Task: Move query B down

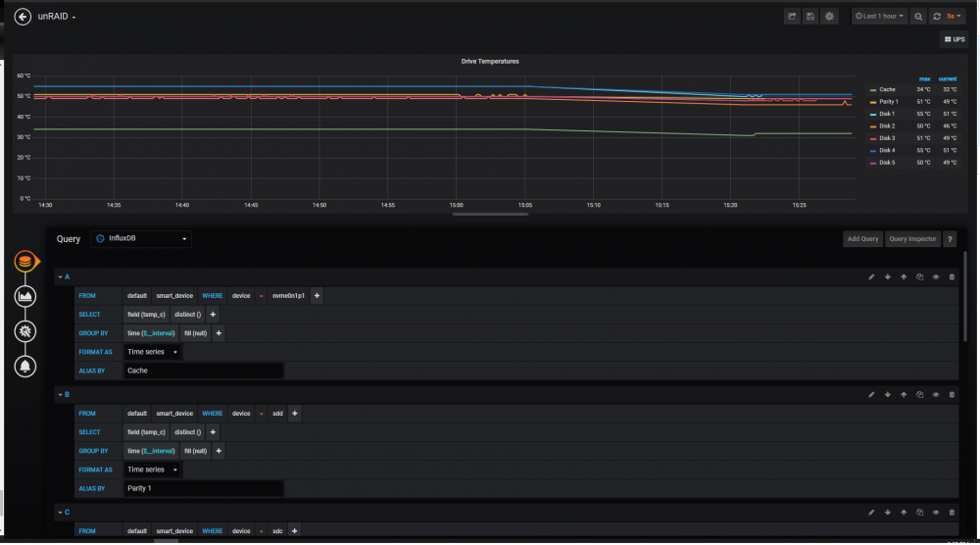Action: point(888,394)
